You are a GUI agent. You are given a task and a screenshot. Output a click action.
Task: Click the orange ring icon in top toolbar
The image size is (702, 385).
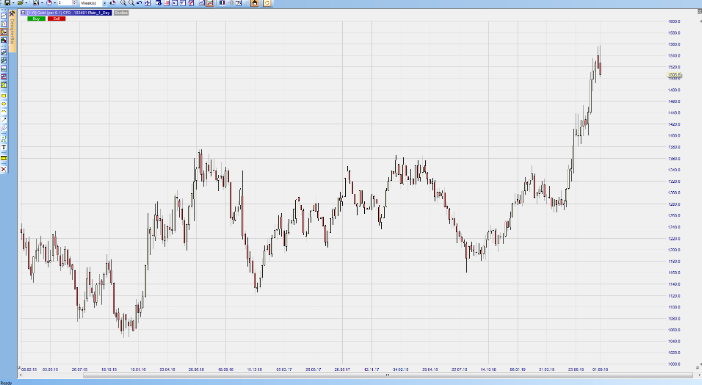pos(267,3)
